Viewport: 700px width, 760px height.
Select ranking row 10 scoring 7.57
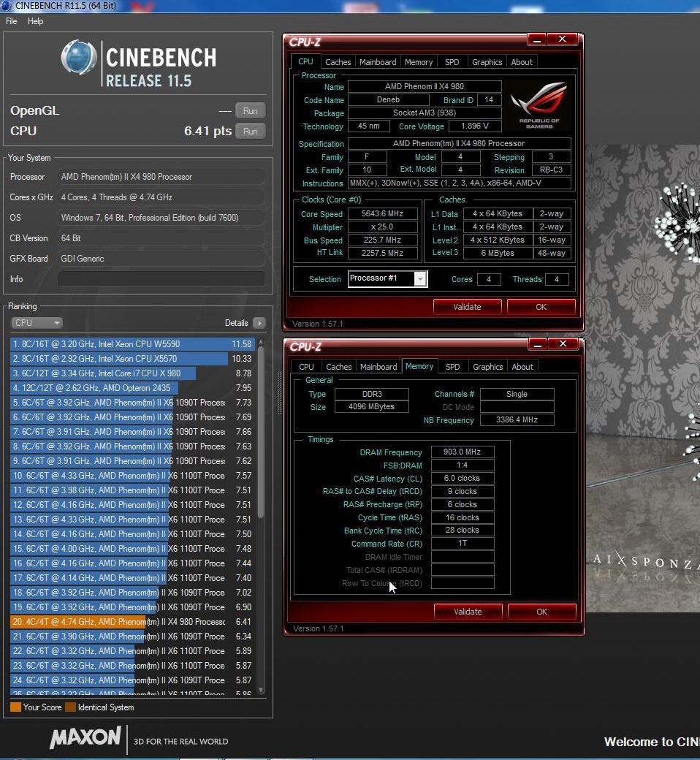point(132,476)
